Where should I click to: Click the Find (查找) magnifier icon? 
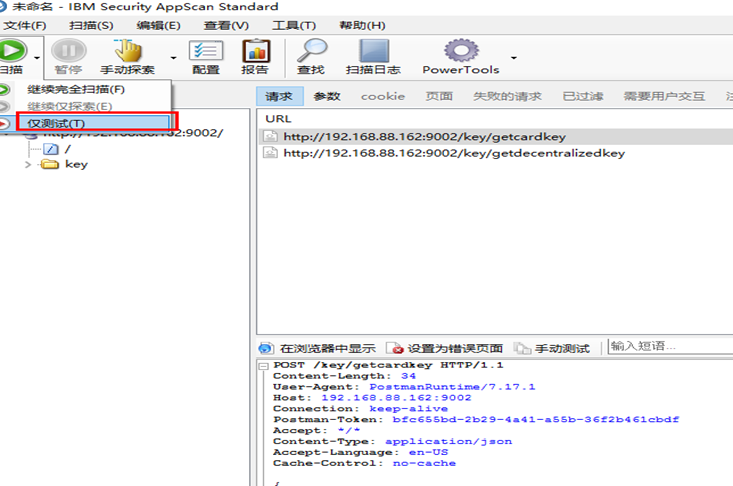tap(312, 50)
